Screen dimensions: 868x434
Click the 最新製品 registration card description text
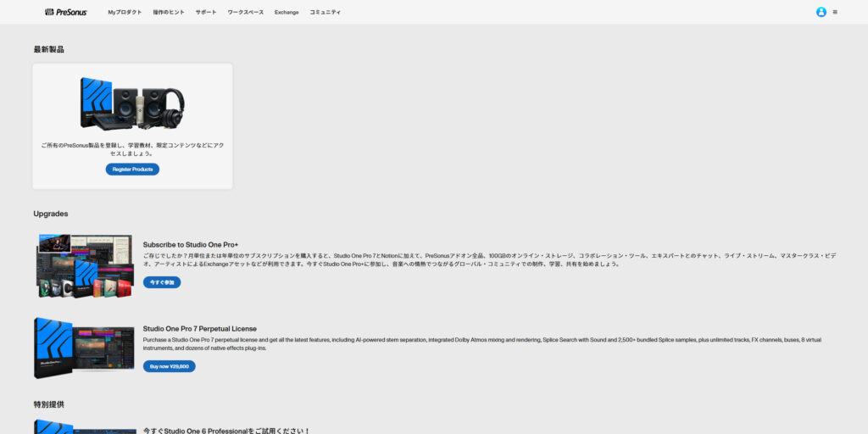(132, 149)
